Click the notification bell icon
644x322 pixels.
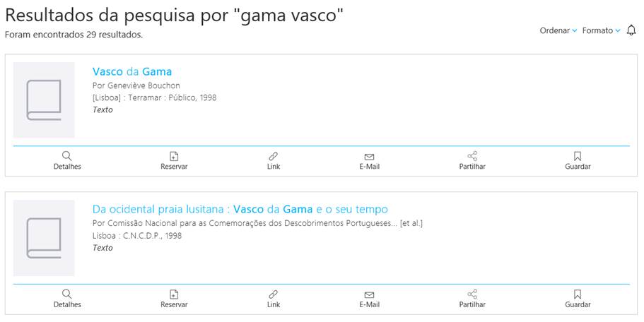click(631, 30)
